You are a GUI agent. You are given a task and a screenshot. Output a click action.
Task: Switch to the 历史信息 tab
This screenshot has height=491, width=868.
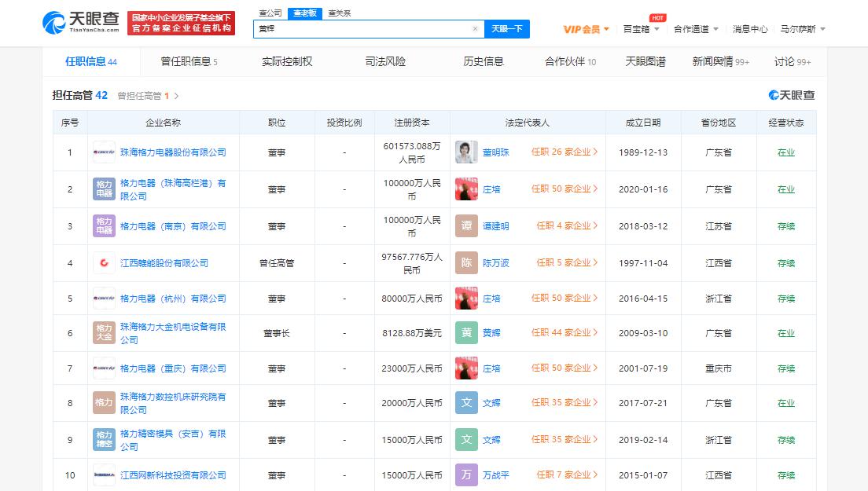(x=484, y=61)
